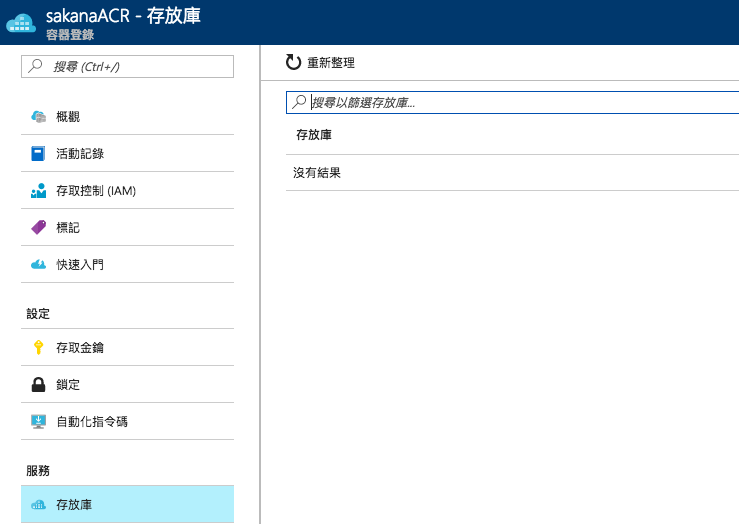This screenshot has height=524, width=739.
Task: Go to 快速入門 in sidebar
Action: point(127,264)
